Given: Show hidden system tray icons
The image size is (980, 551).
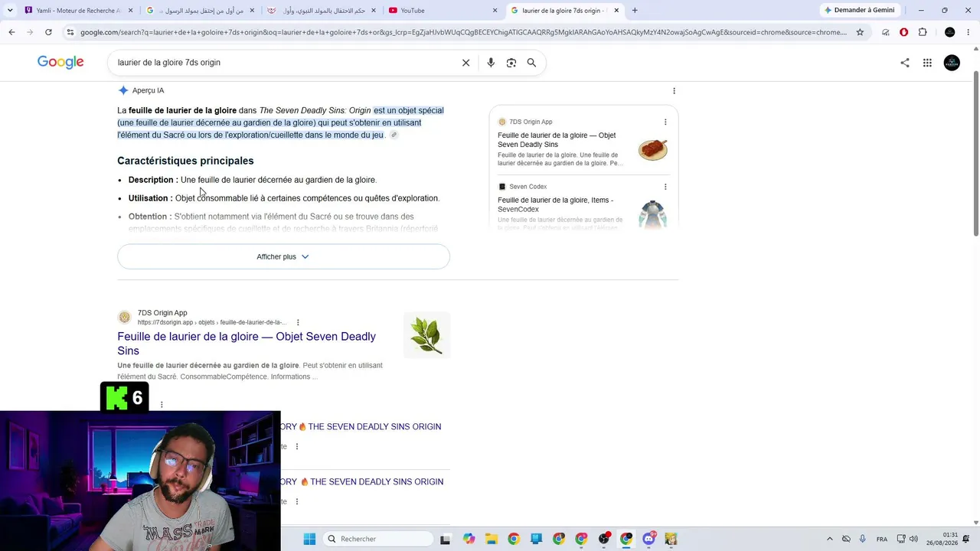Looking at the screenshot, I should tap(829, 539).
